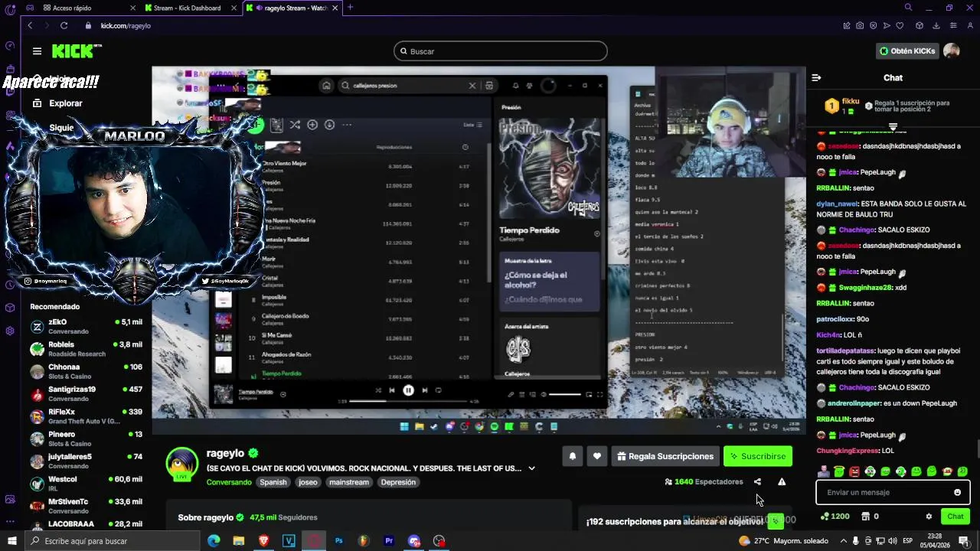980x551 pixels.
Task: Open Premiere Pro from the taskbar
Action: (389, 541)
